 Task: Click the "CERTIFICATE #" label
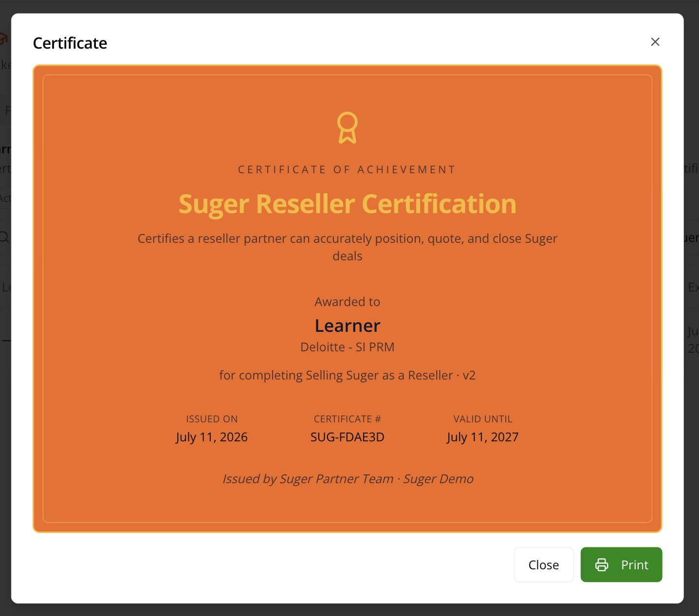[348, 419]
